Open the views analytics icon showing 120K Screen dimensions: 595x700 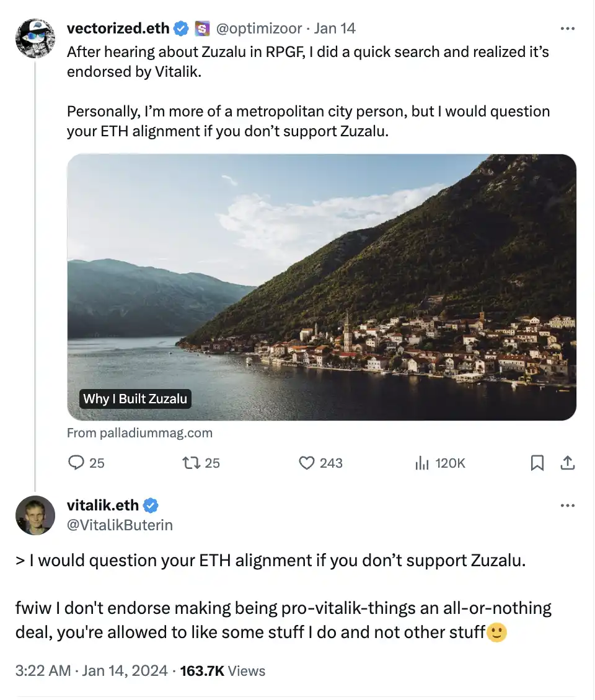tap(422, 463)
